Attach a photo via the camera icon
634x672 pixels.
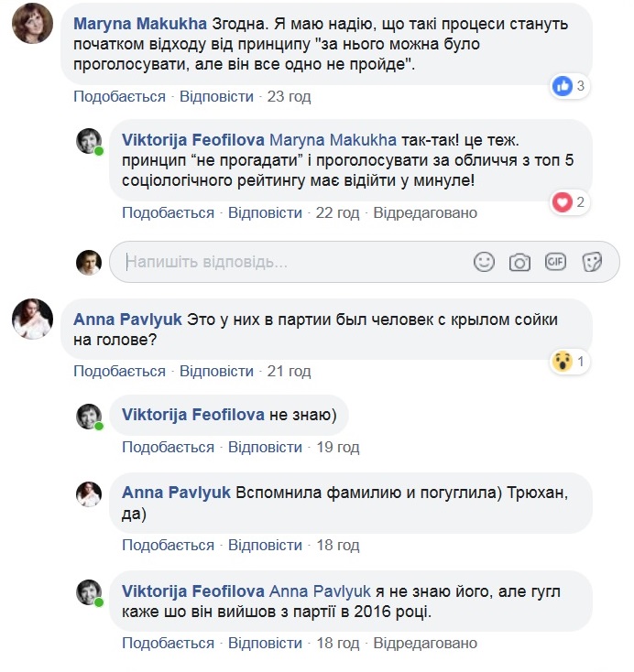point(519,262)
